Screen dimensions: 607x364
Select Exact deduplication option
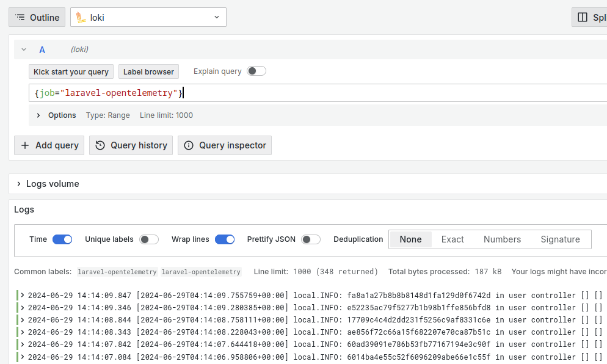coord(452,239)
